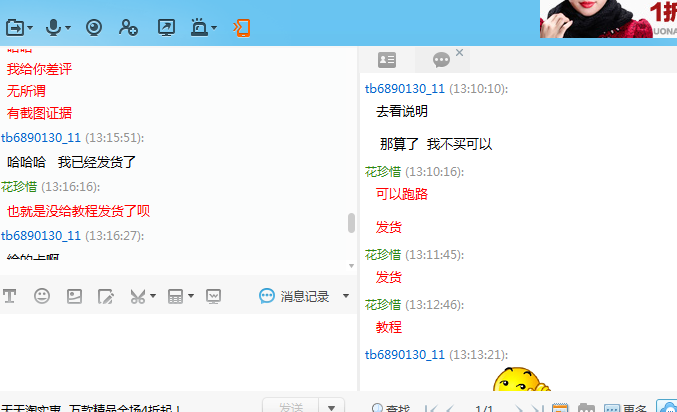The height and width of the screenshot is (412, 677).
Task: Click history sender 花珍惜 at 13:12:46
Action: pos(383,305)
